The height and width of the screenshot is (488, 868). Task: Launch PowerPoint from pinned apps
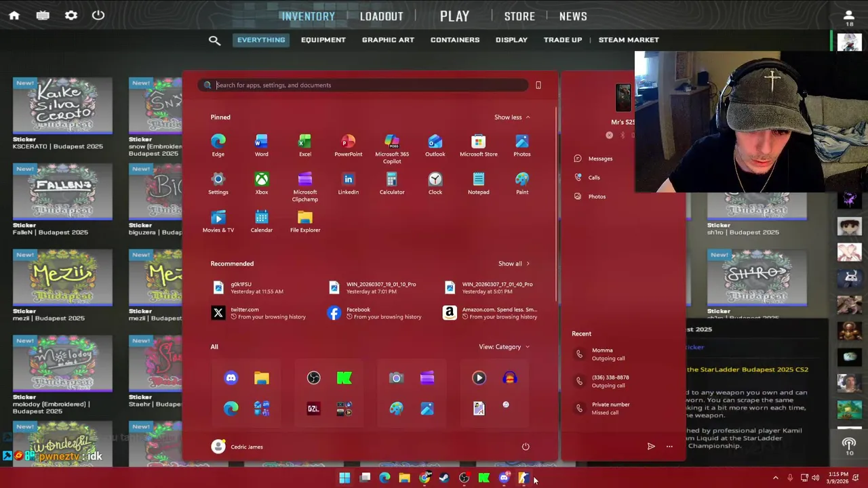348,145
